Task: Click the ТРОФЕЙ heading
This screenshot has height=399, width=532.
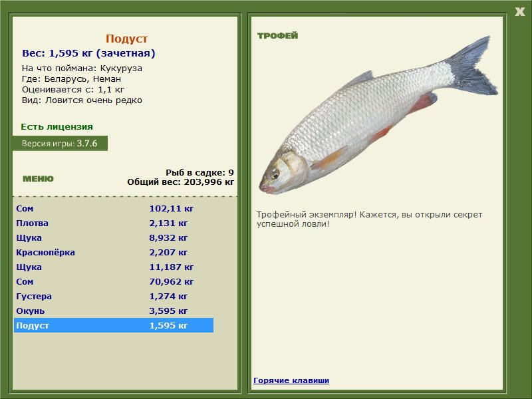Action: coord(277,36)
